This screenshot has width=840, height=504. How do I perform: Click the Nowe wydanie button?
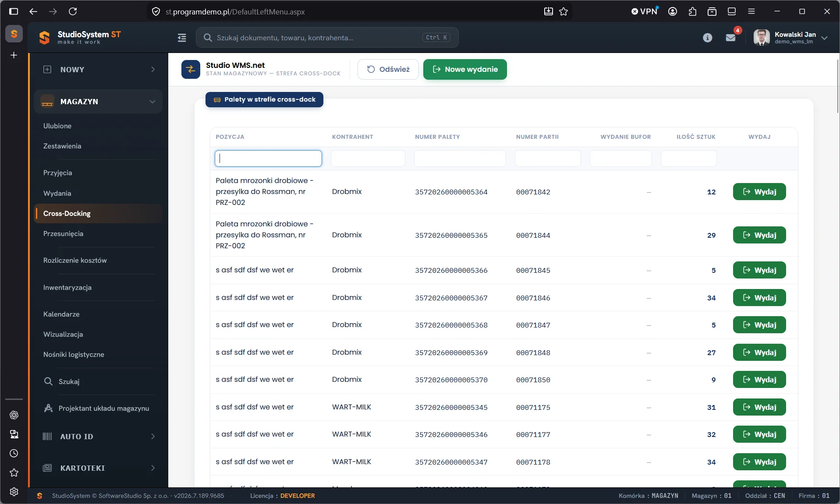465,69
